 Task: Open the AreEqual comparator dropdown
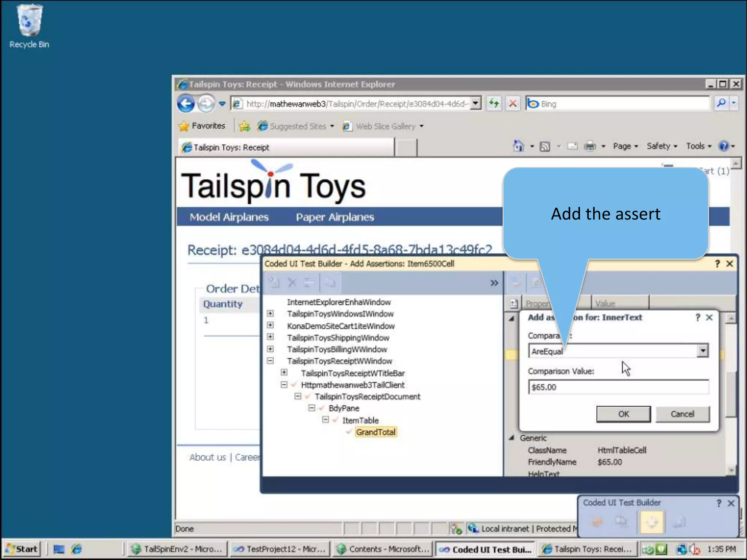703,351
